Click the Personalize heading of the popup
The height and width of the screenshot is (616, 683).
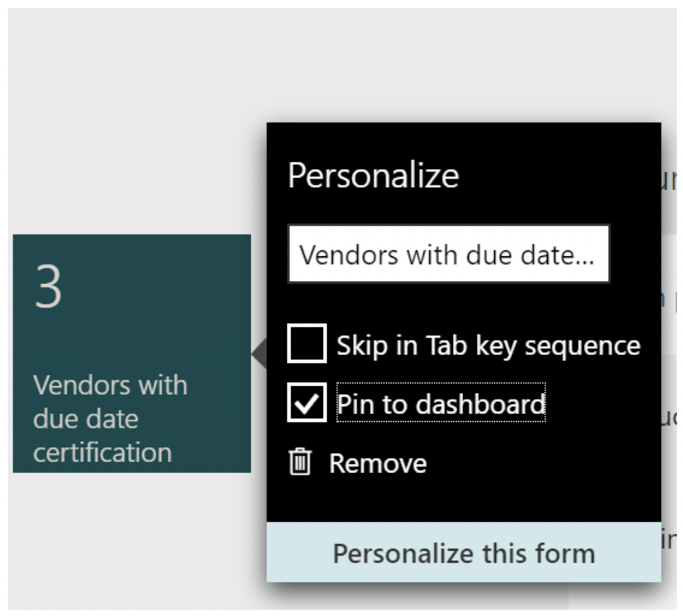[373, 175]
